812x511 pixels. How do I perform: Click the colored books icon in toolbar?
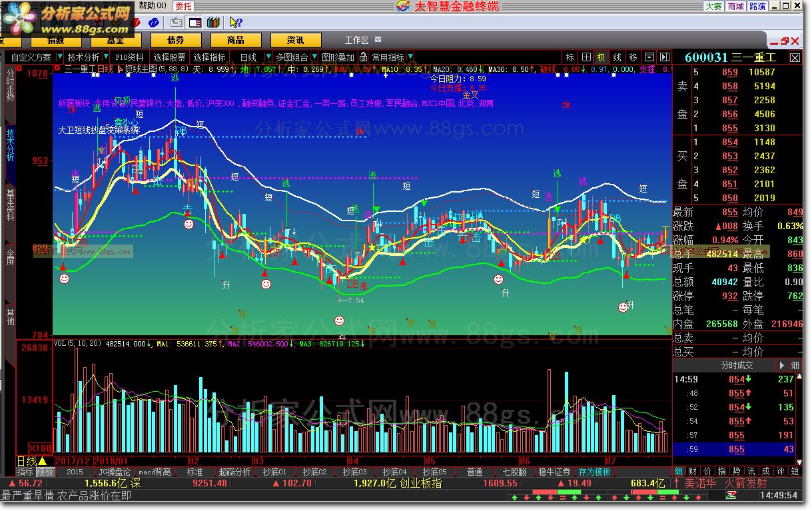point(213,23)
